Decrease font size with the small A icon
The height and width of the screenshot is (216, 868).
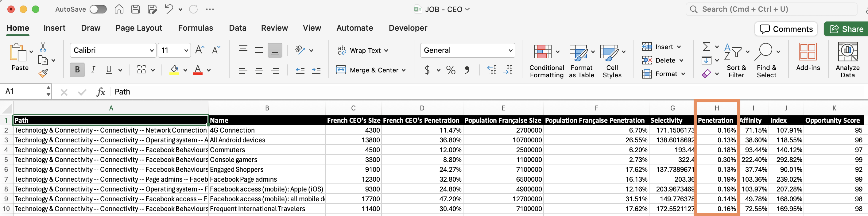click(x=216, y=50)
